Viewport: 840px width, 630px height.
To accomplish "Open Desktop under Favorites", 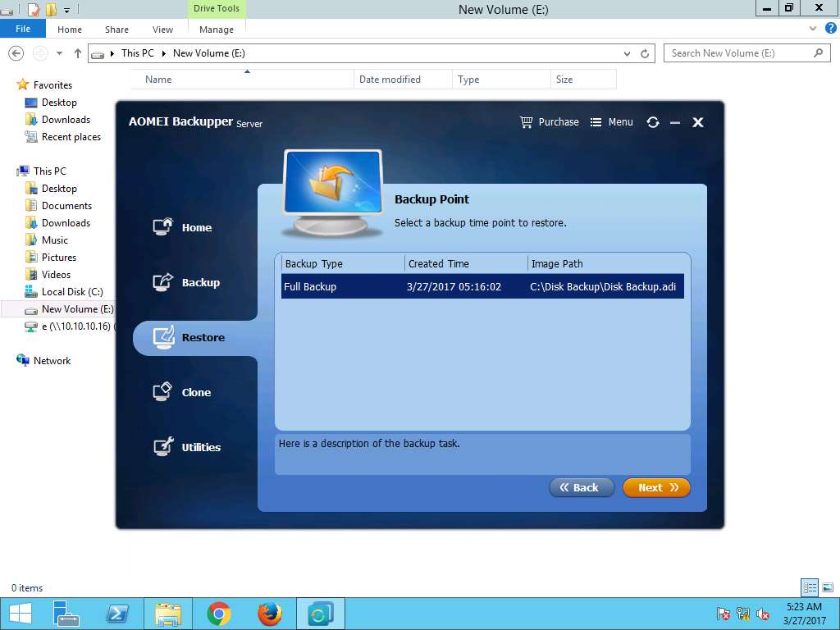I will (x=52, y=103).
